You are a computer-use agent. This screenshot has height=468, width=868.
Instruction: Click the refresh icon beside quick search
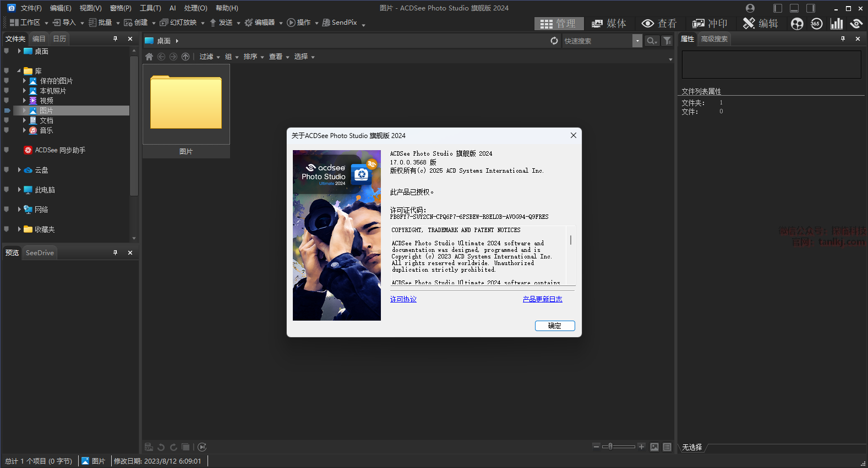tap(554, 41)
